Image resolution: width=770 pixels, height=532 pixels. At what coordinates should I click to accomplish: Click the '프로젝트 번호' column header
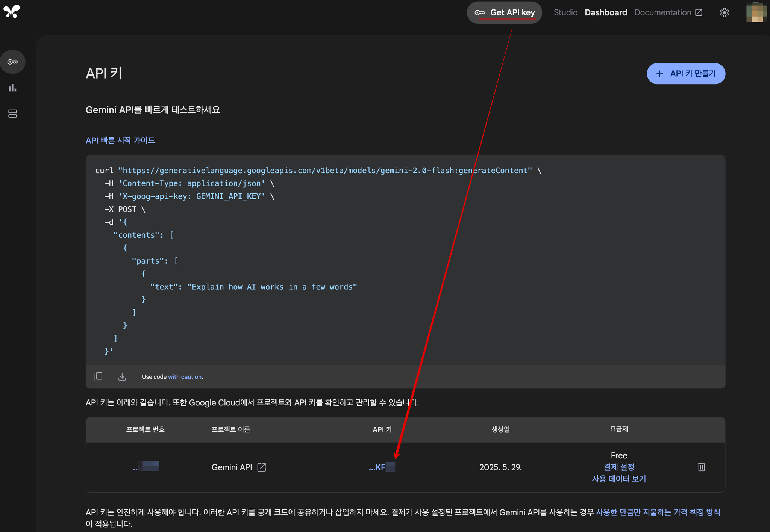(145, 429)
